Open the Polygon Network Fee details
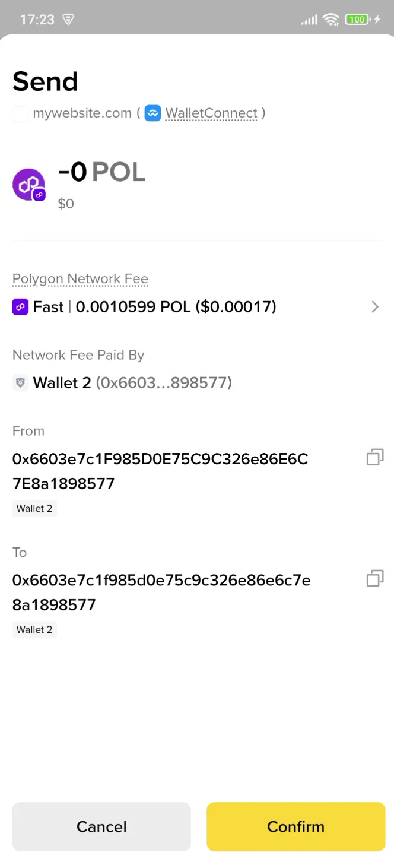The width and height of the screenshot is (394, 868). (x=80, y=278)
